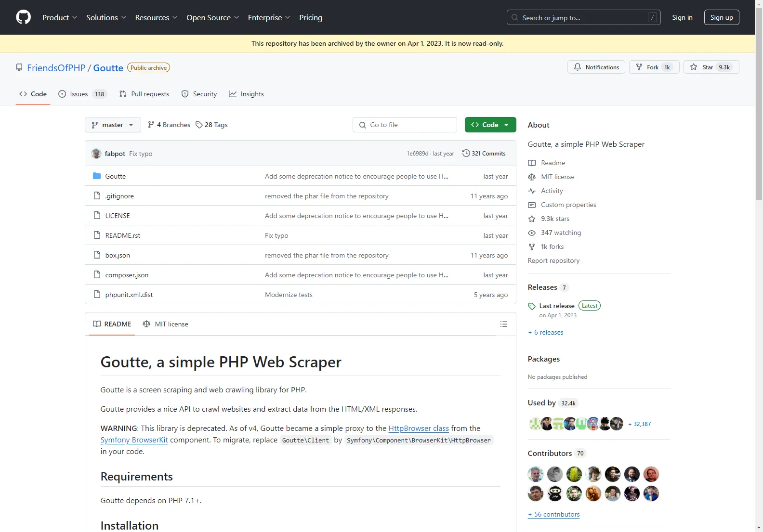The width and height of the screenshot is (763, 532).
Task: Open the Last release Latest entry
Action: coord(564,310)
